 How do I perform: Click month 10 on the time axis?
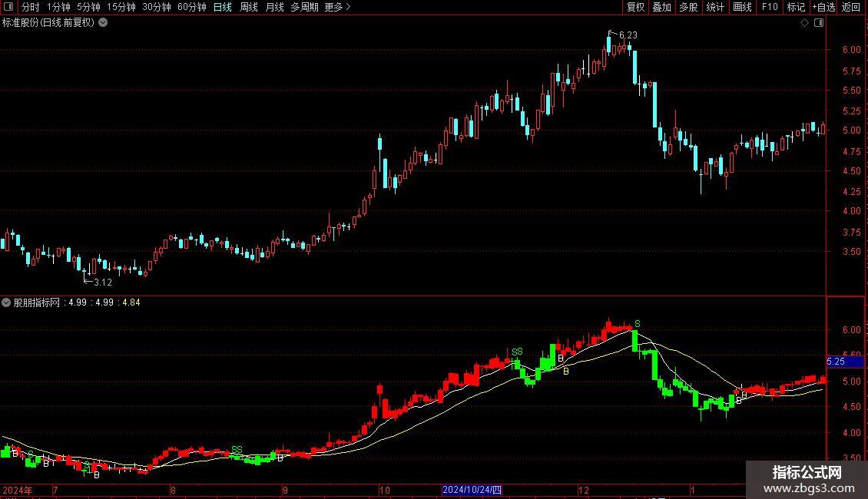[385, 490]
